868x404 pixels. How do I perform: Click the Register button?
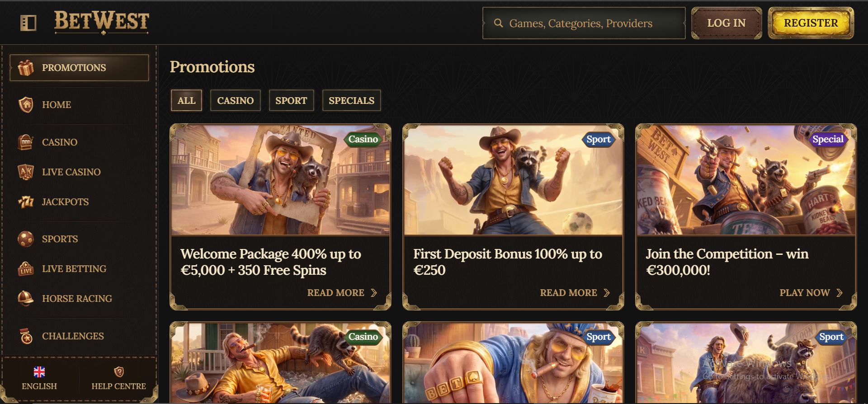(x=811, y=23)
